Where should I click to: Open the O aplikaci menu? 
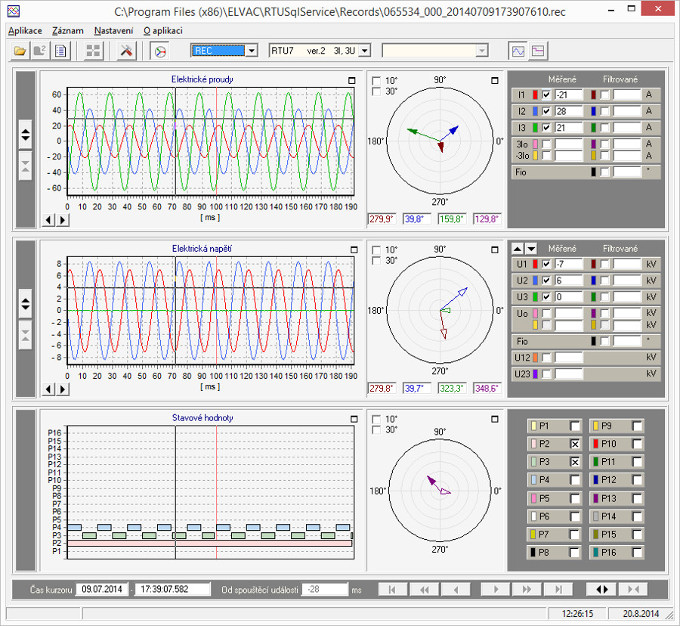coord(163,31)
